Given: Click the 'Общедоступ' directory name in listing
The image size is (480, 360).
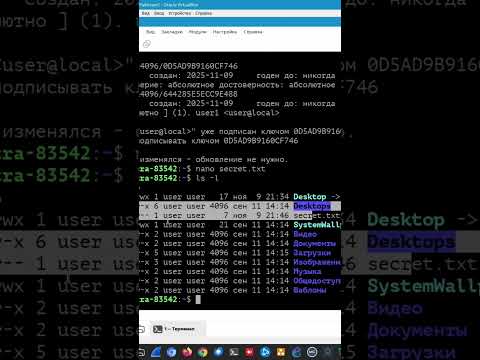Looking at the screenshot, I should 317,281.
